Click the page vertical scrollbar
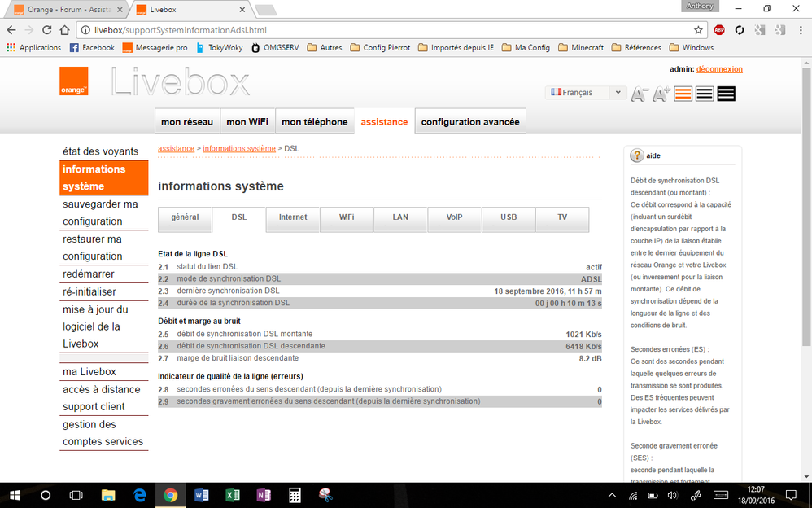Image resolution: width=812 pixels, height=508 pixels. (805, 206)
